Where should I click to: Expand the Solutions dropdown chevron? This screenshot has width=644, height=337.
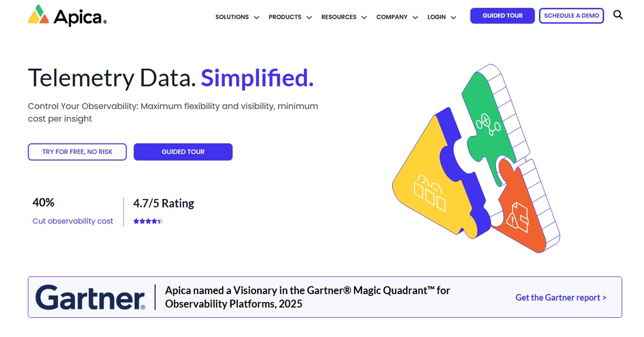(257, 17)
